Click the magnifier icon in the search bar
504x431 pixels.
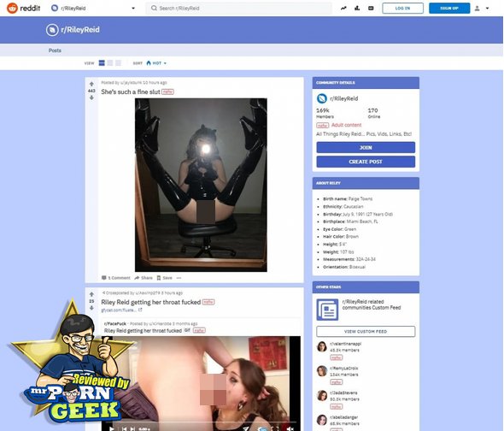pos(154,8)
